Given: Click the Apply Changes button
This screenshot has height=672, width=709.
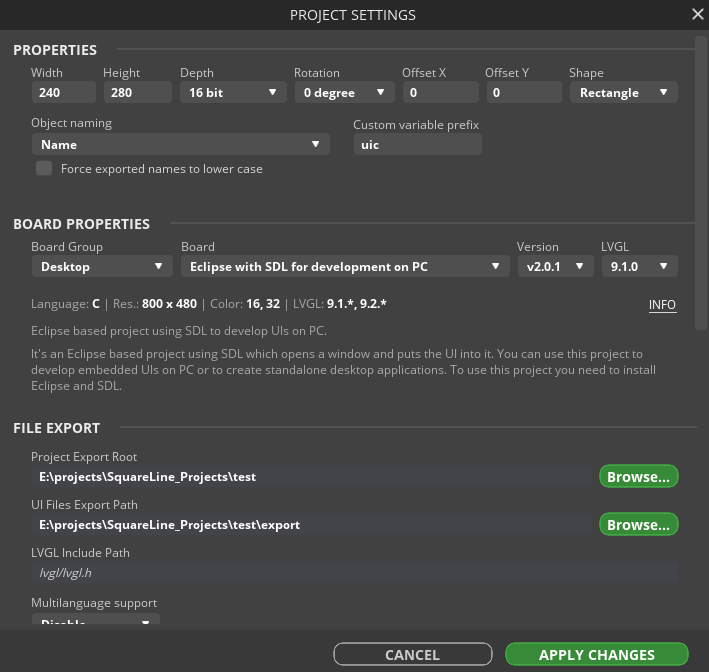Looking at the screenshot, I should click(596, 655).
